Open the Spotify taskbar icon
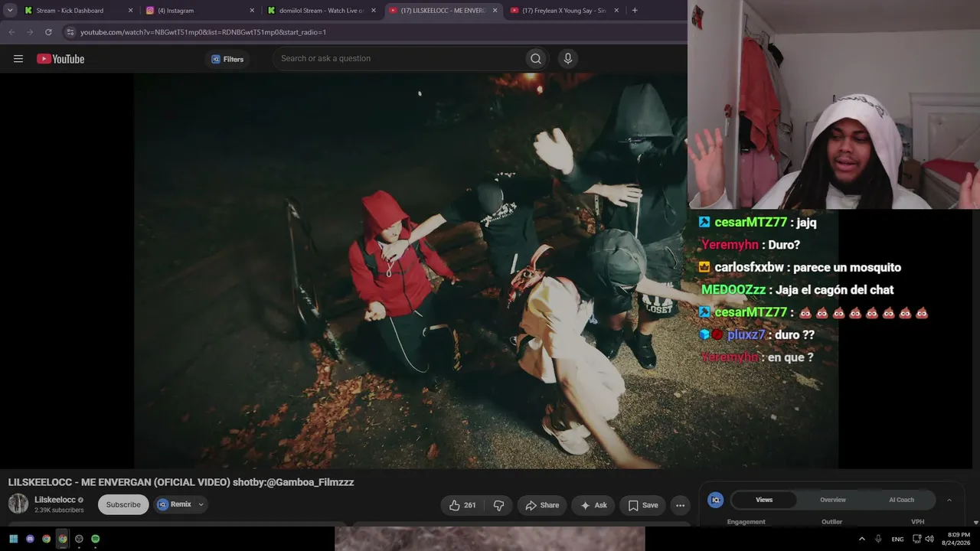Image resolution: width=980 pixels, height=551 pixels. (95, 539)
